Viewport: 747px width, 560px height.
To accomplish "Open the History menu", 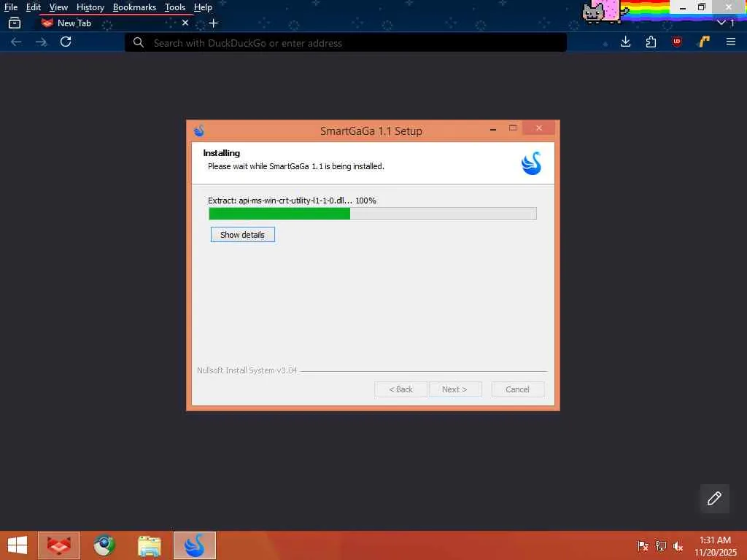I will tap(90, 7).
